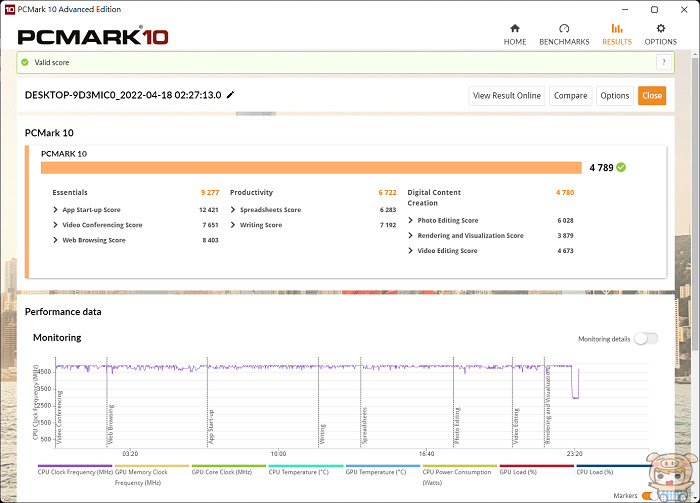Close the result with orange Close button
Screen dimensions: 700x503
click(652, 96)
